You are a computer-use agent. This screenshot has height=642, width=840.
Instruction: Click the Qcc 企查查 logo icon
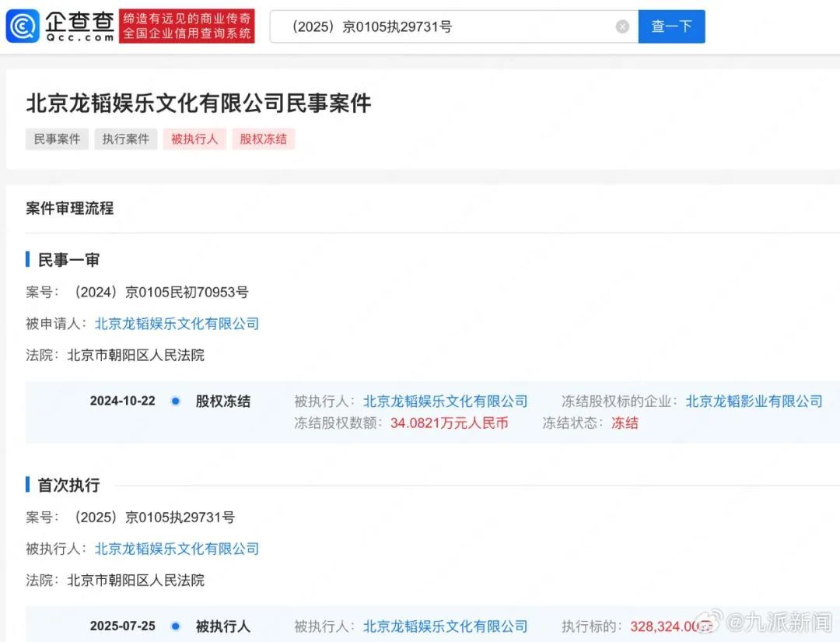pos(23,26)
